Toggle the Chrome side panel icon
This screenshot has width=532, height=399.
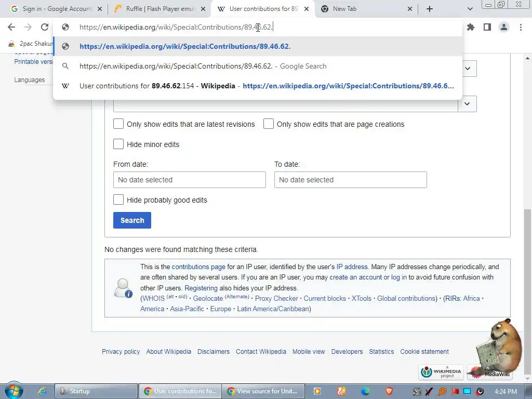tap(487, 27)
